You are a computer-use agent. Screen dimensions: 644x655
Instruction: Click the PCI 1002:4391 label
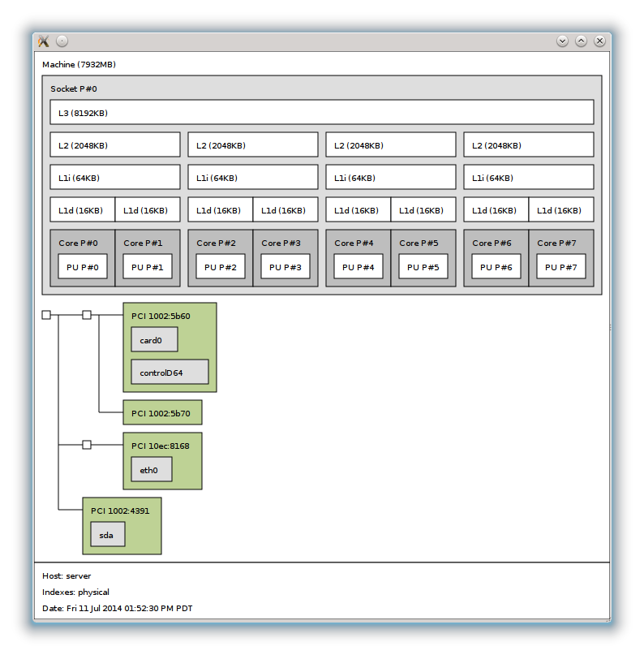[x=121, y=511]
